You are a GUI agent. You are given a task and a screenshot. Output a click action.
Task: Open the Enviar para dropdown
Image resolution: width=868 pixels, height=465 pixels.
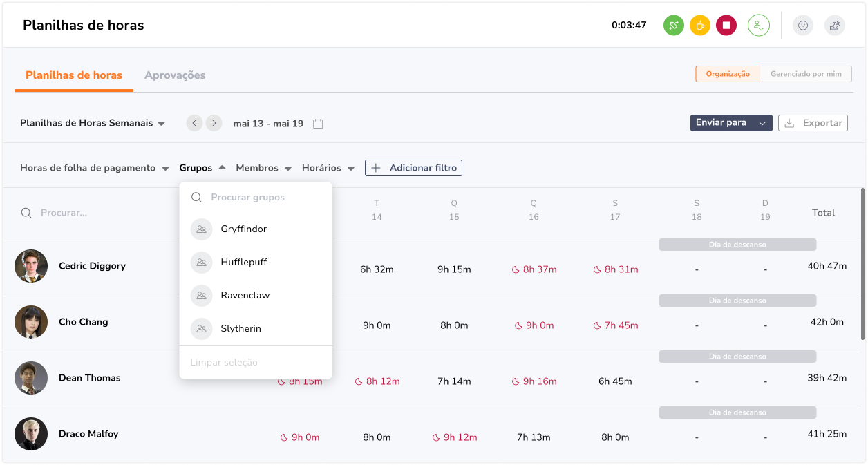730,123
